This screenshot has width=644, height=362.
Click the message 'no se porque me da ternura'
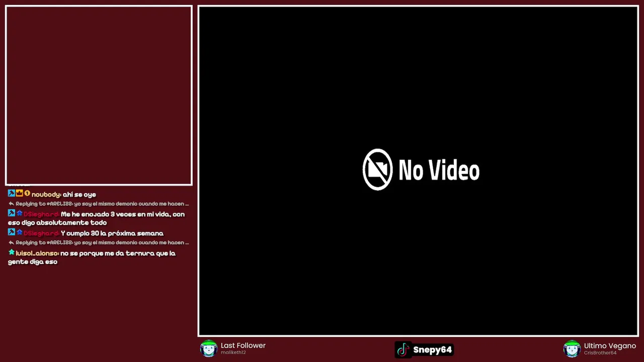(92, 257)
